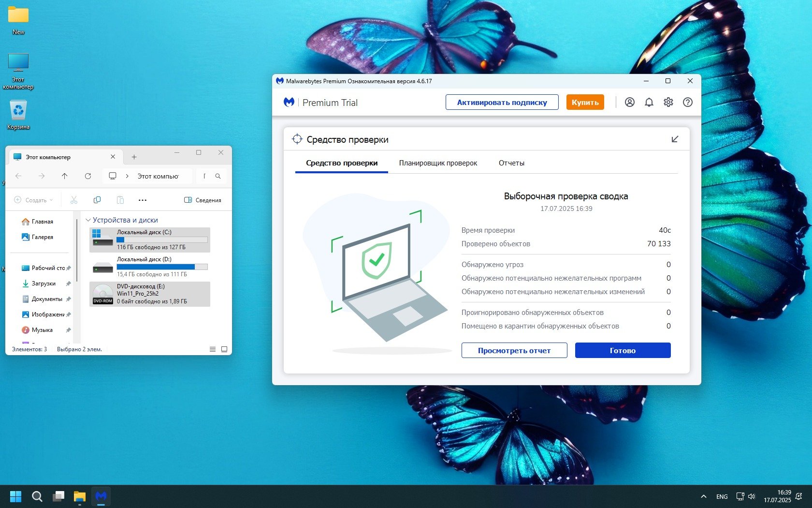Click the Copy icon in Explorer toolbar

[x=97, y=200]
